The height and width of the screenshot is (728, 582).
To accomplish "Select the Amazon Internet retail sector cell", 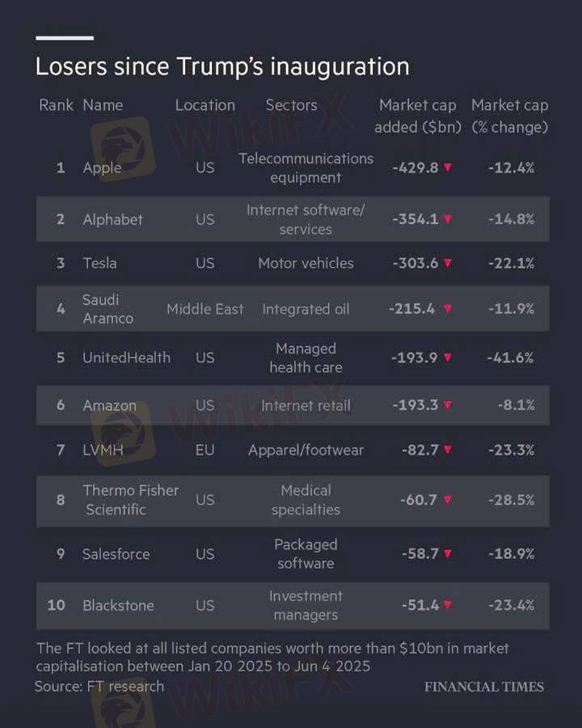I will [x=306, y=405].
